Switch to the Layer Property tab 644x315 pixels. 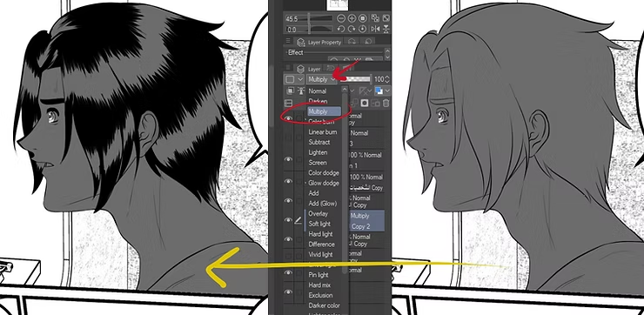coord(319,43)
